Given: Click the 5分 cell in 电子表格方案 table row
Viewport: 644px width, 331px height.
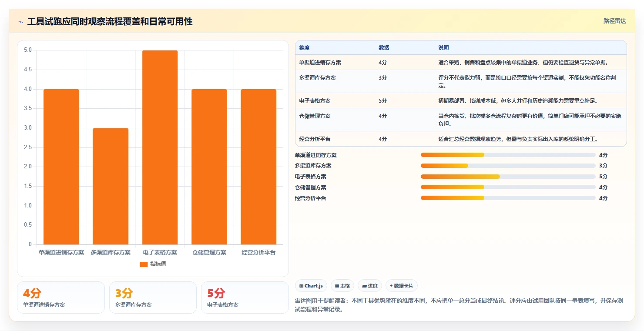Looking at the screenshot, I should (382, 101).
